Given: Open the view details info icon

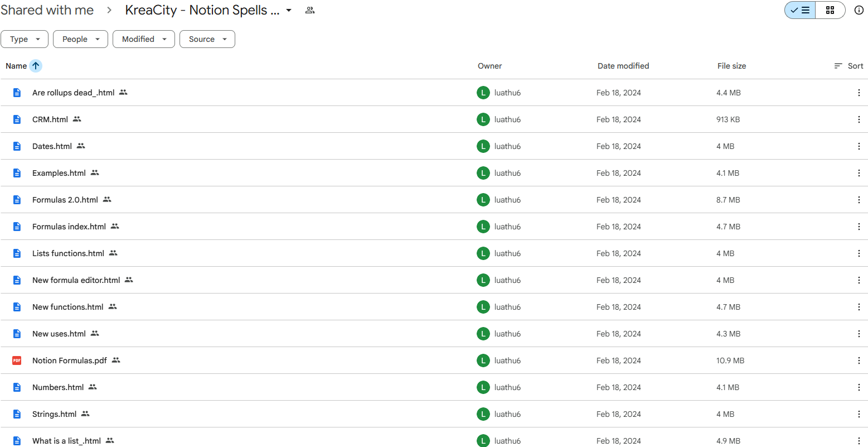Looking at the screenshot, I should coord(859,10).
